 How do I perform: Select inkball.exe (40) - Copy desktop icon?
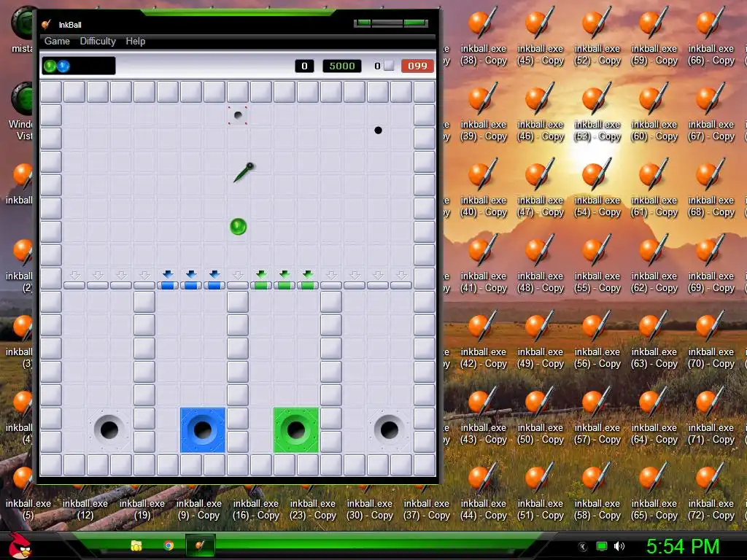(x=483, y=186)
